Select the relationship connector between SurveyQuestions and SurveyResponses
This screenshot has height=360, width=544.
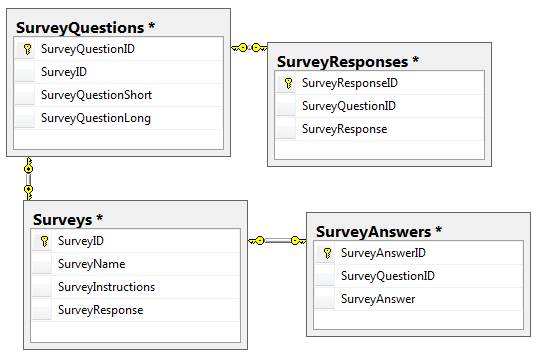[x=249, y=48]
